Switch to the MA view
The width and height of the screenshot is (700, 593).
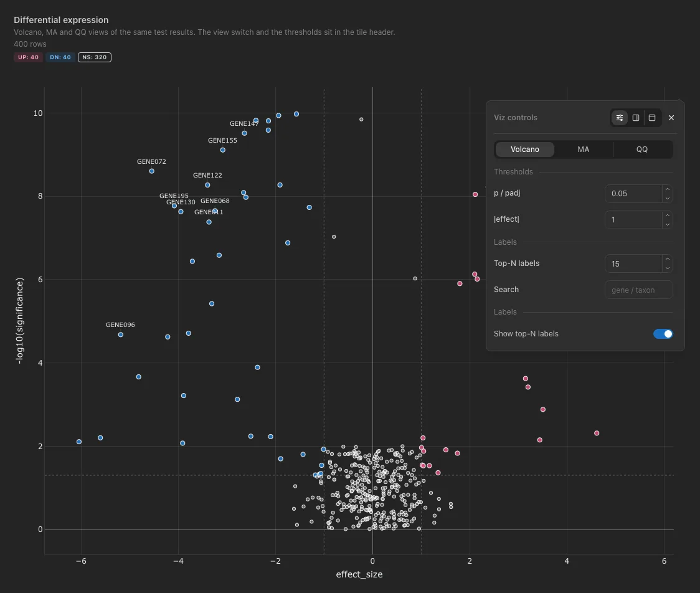pyautogui.click(x=583, y=149)
